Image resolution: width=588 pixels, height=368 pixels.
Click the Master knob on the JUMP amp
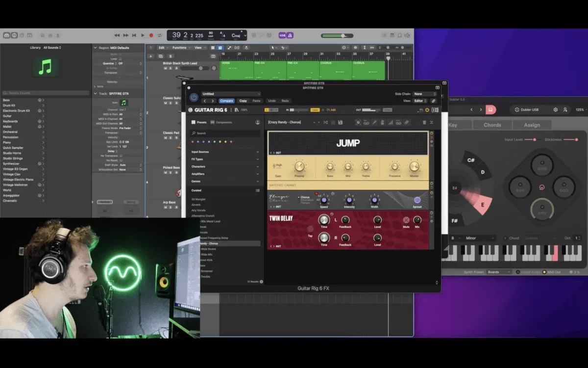(x=415, y=166)
